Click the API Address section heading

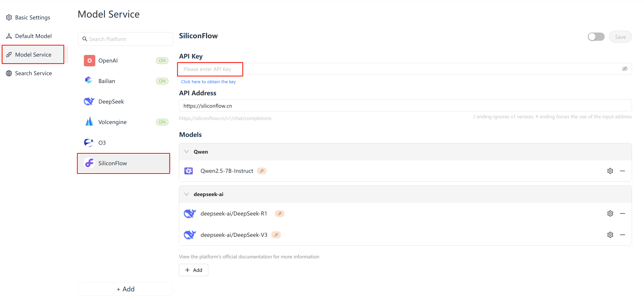[198, 93]
